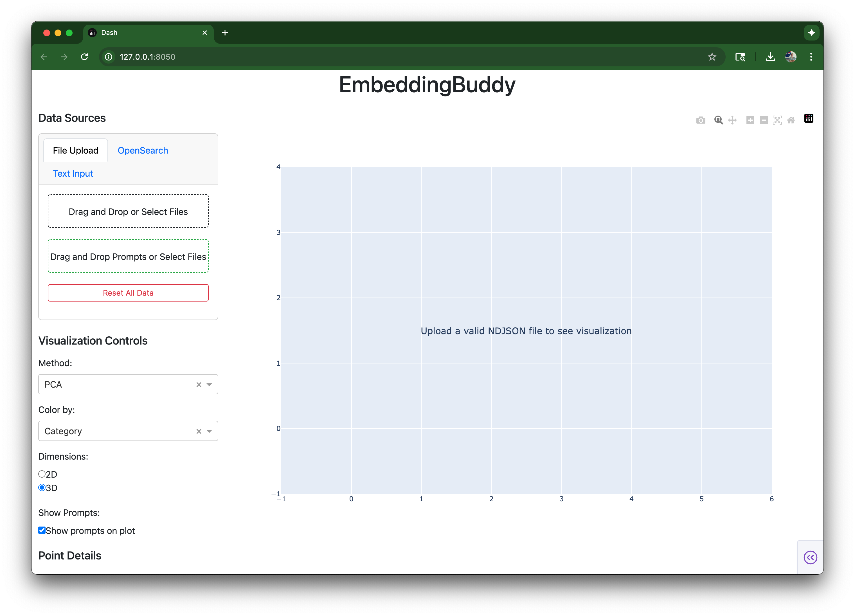Clear the PCA method selection
855x616 pixels.
pos(199,385)
